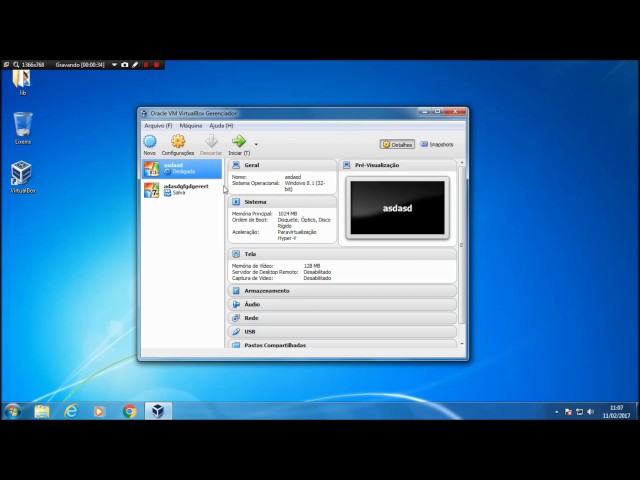Viewport: 640px width, 480px height.
Task: Start VM with Iniciar green arrow
Action: tap(239, 141)
